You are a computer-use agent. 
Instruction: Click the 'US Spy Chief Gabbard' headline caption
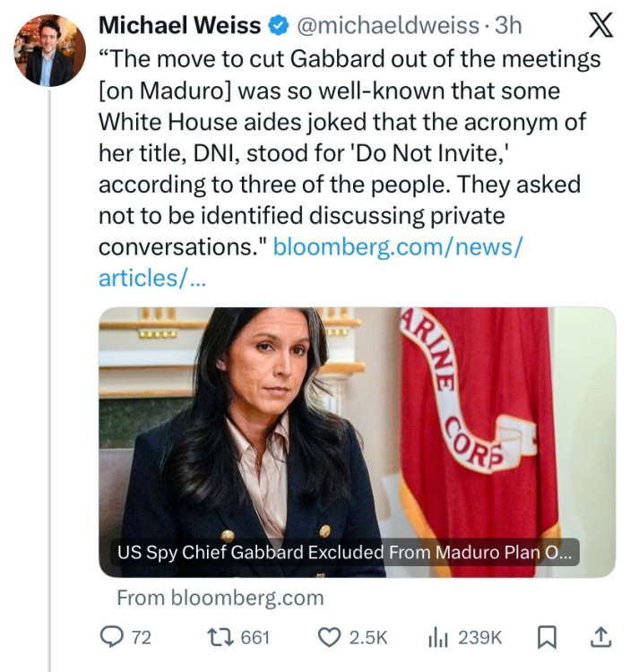342,553
